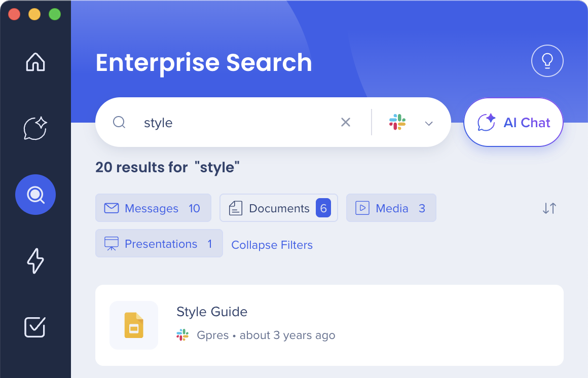588x378 pixels.
Task: Click the Slack source icon in search bar
Action: [x=397, y=122]
